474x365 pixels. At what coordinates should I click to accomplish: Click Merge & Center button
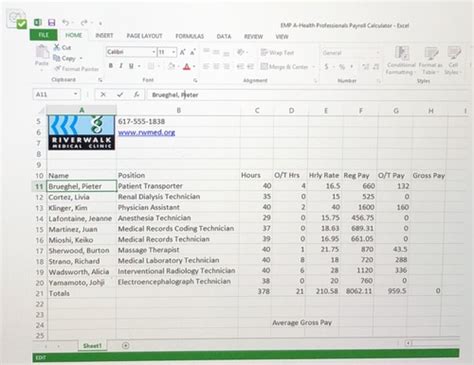click(285, 67)
